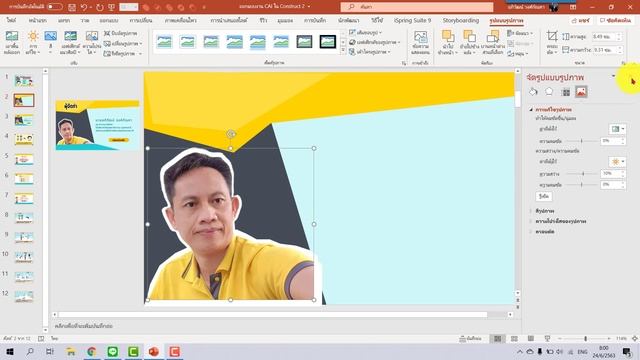Image resolution: width=640 pixels, height=360 pixels.
Task: Open the Artistic Effects icon
Action: pos(70,37)
